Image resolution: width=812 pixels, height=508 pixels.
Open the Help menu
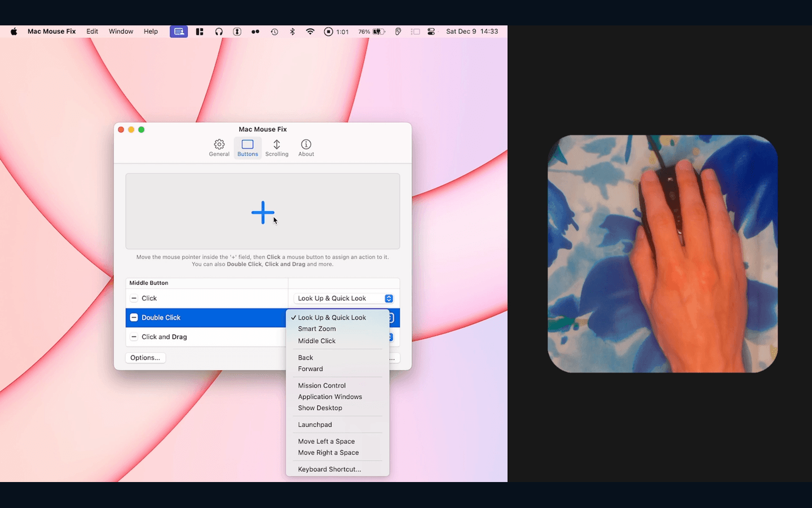click(x=151, y=32)
